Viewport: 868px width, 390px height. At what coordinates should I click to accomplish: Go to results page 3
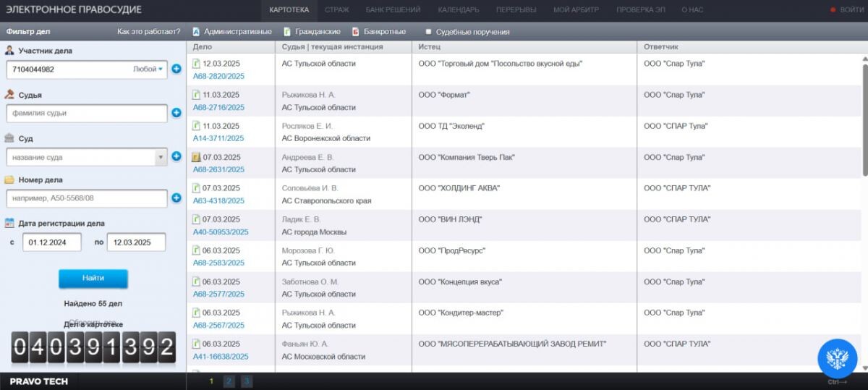247,381
